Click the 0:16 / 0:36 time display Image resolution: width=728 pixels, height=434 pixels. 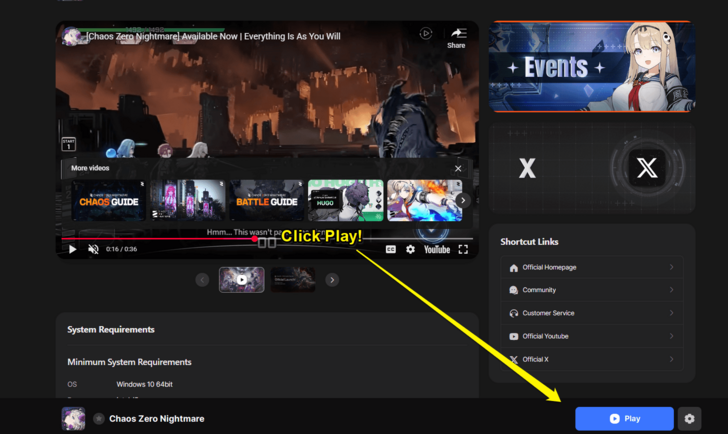pos(121,249)
